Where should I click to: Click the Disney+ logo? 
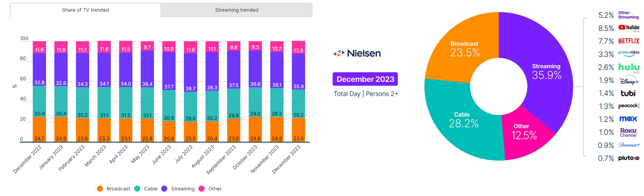(x=629, y=81)
